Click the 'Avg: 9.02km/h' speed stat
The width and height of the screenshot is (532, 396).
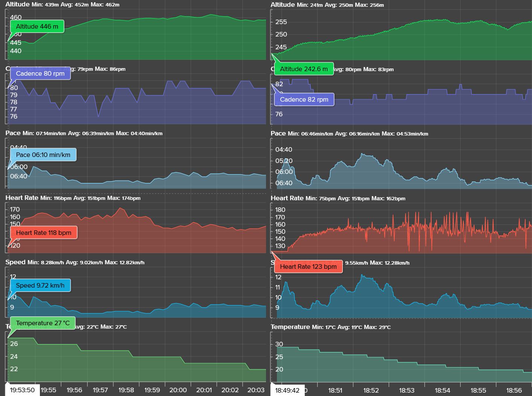(84, 262)
